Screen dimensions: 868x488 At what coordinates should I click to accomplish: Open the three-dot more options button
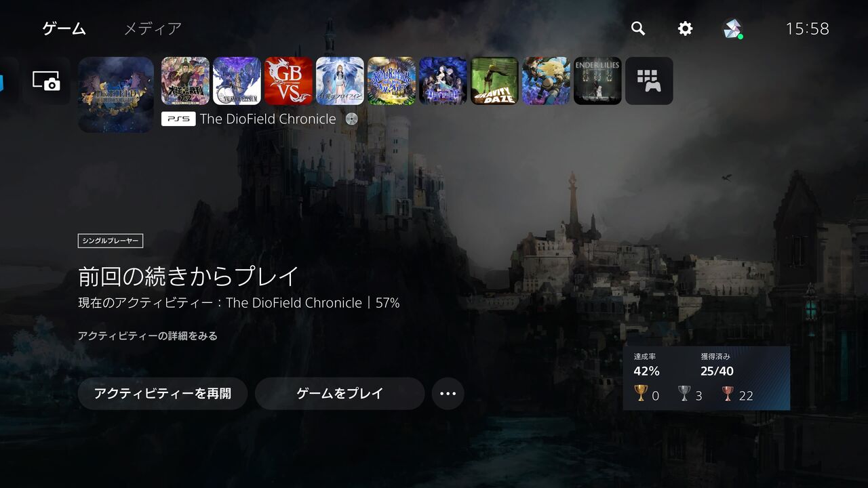coord(448,393)
